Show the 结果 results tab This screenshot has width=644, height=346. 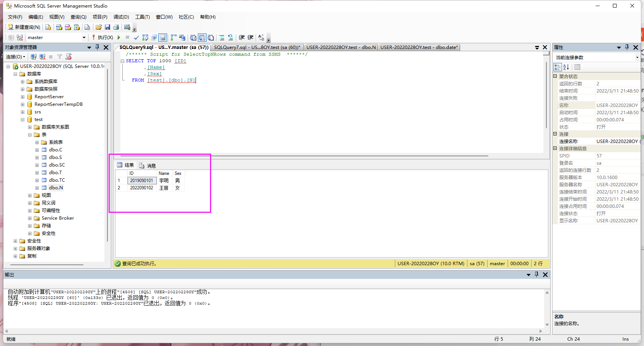125,165
